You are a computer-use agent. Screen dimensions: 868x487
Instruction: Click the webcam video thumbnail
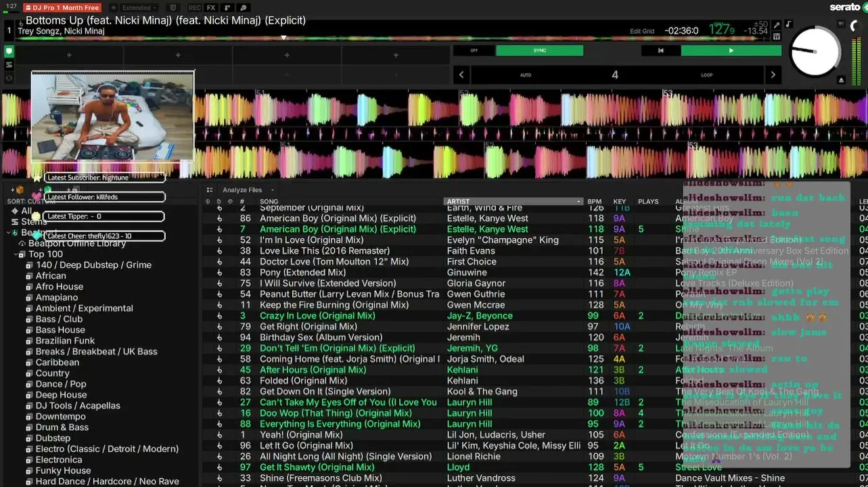(x=112, y=116)
